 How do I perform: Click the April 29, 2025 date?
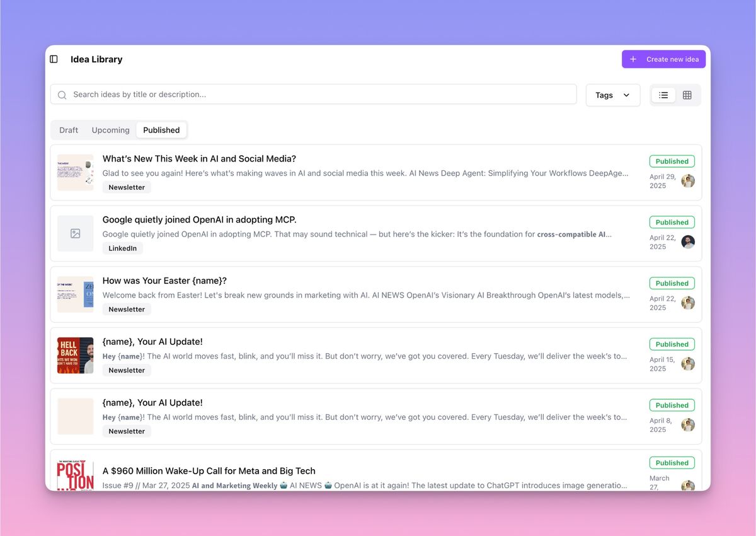[663, 182]
